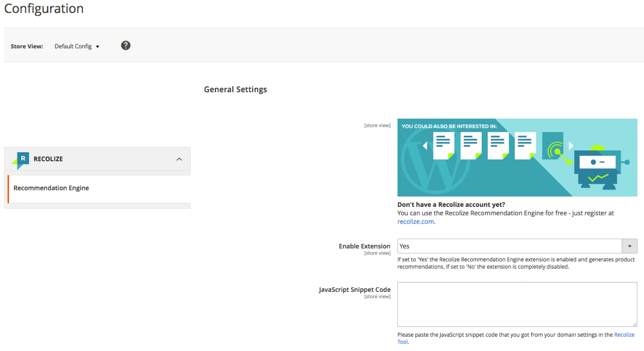Click the Enable Extension label
Screen dimensions: 644x351
click(364, 246)
